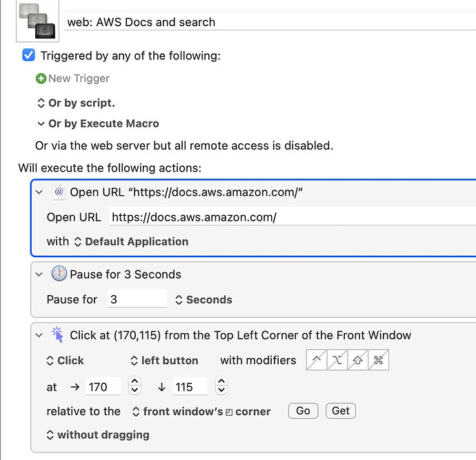Open the Or by script dropdown
This screenshot has height=460, width=476.
point(76,103)
